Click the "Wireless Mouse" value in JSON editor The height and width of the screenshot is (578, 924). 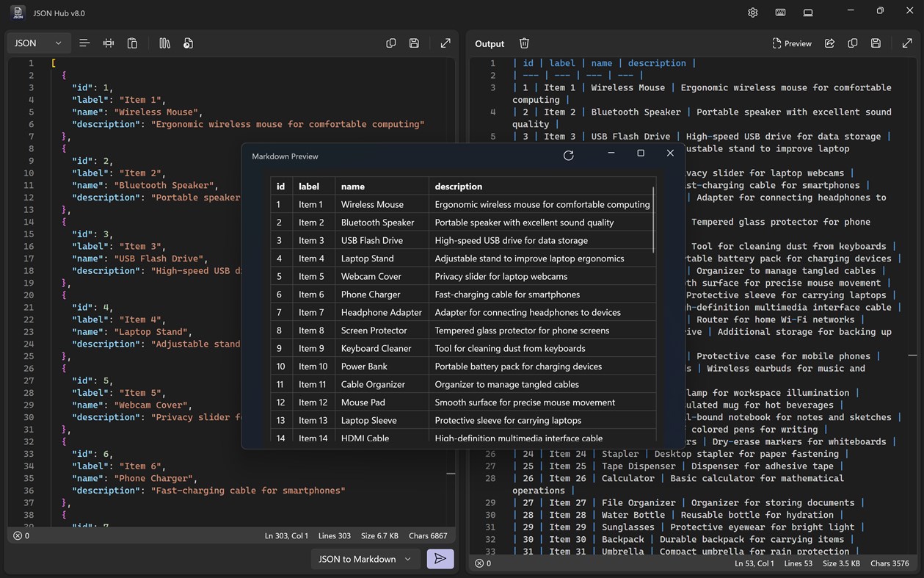(x=156, y=112)
